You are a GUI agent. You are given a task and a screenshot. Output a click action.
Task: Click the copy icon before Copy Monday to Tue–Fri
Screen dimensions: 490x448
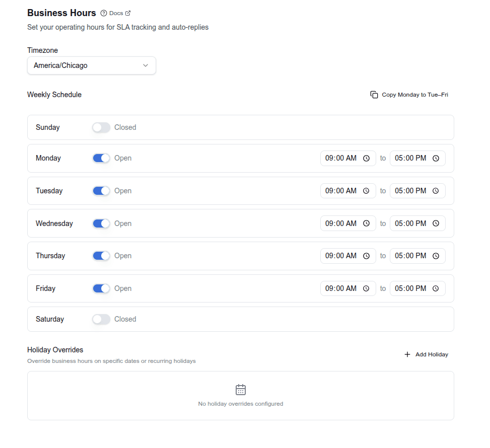(x=374, y=94)
